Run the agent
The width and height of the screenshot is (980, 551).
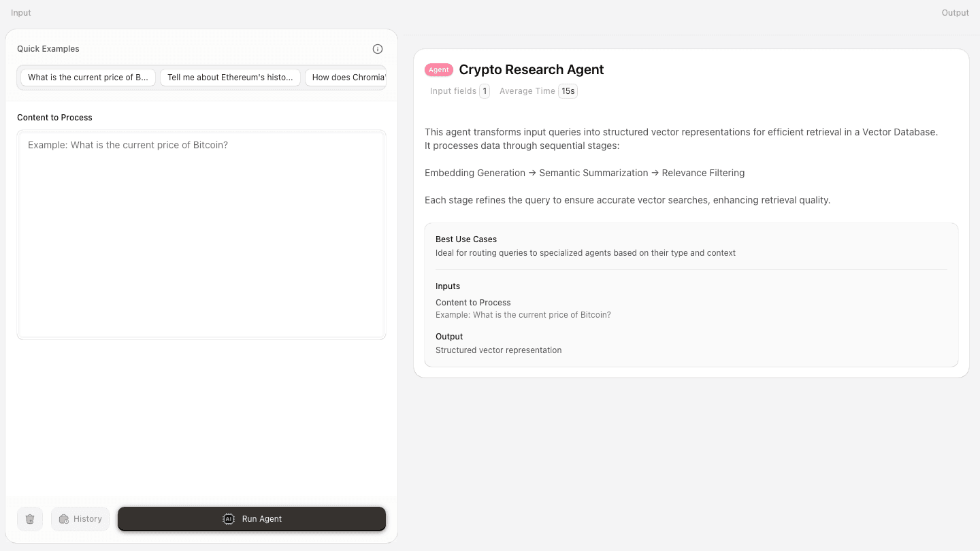[252, 519]
